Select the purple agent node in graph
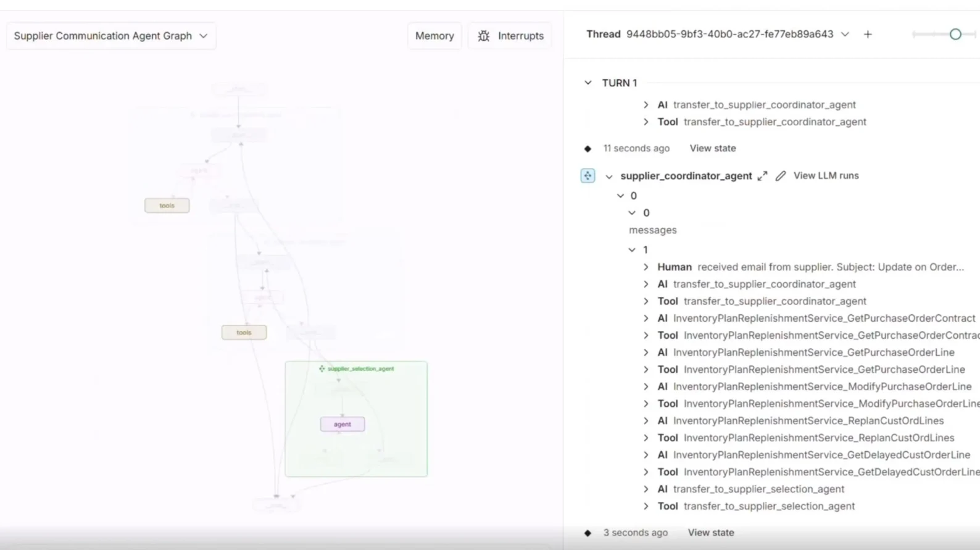The image size is (980, 550). point(342,424)
